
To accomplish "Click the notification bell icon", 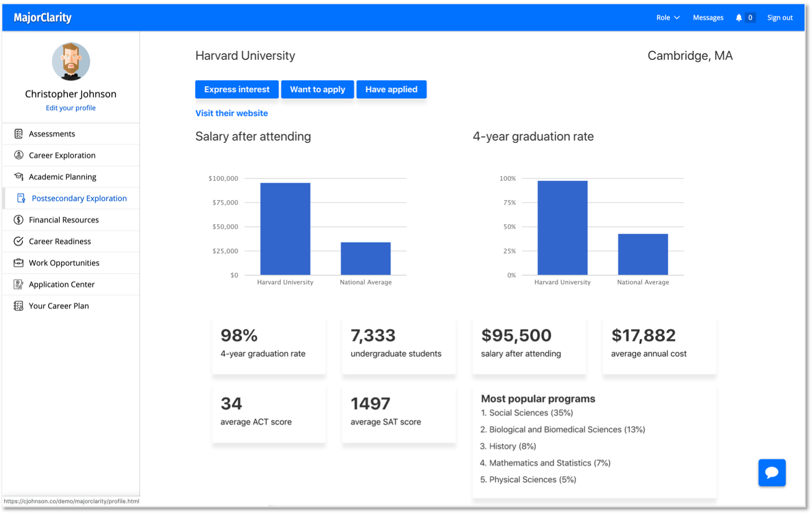I will pos(739,18).
